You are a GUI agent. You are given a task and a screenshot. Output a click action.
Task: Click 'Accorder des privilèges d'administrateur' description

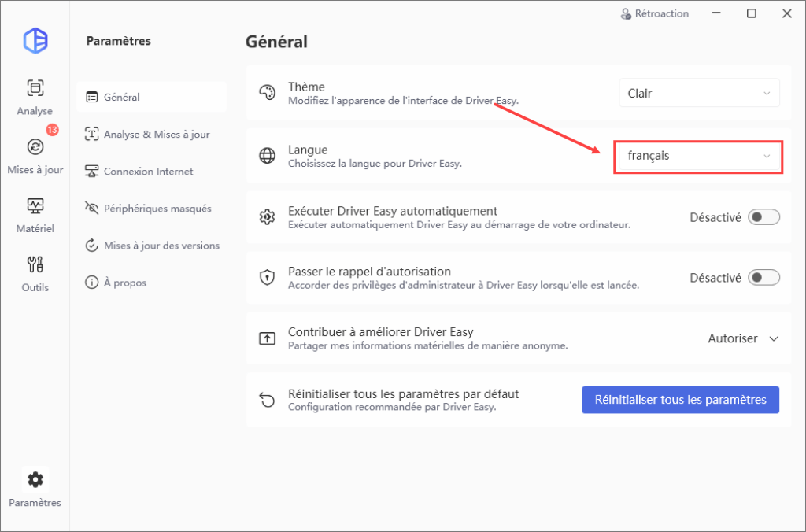coord(463,285)
